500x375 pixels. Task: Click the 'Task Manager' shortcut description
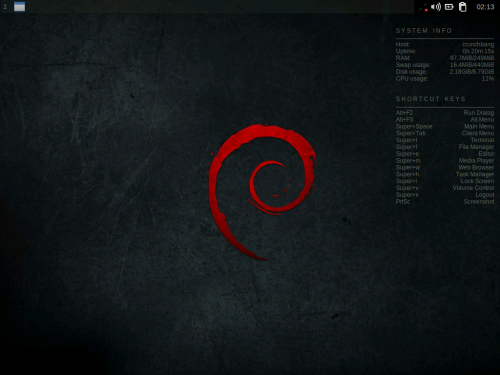coord(475,174)
